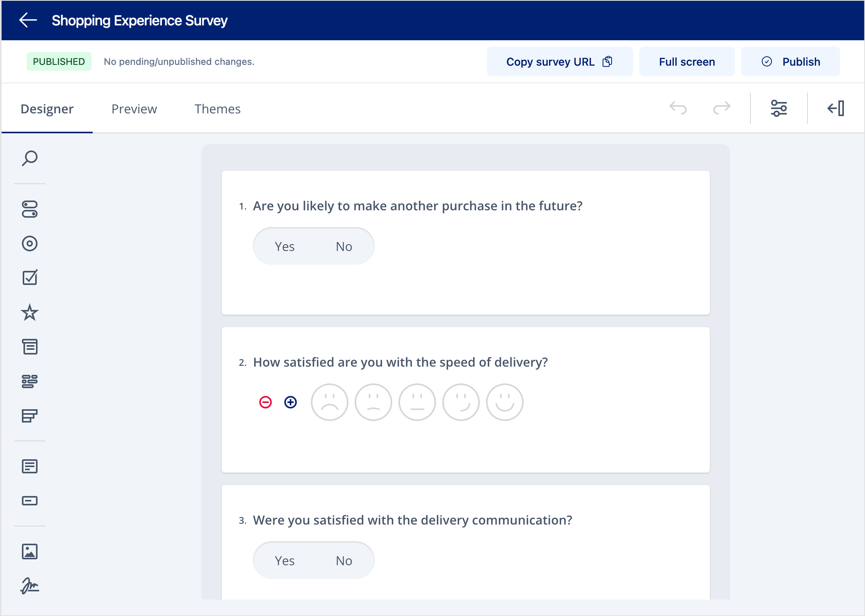Click the Full screen button
Viewport: 865px width, 616px height.
(687, 62)
